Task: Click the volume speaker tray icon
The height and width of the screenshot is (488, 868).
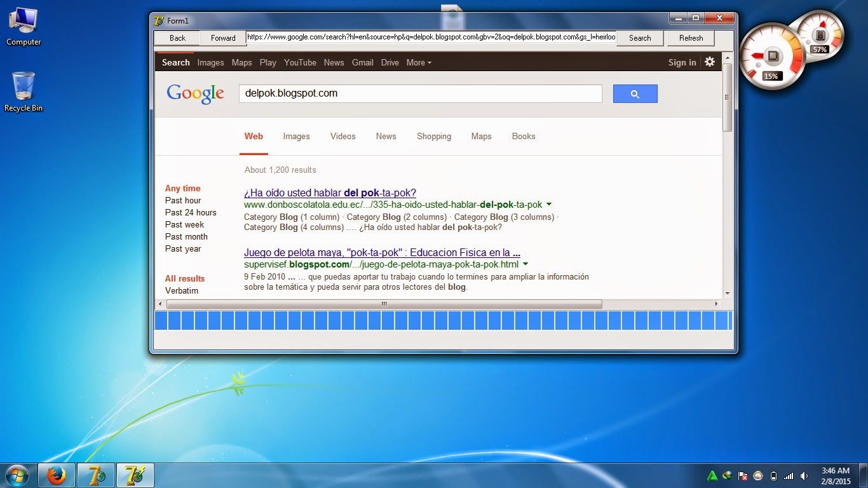Action: point(804,476)
